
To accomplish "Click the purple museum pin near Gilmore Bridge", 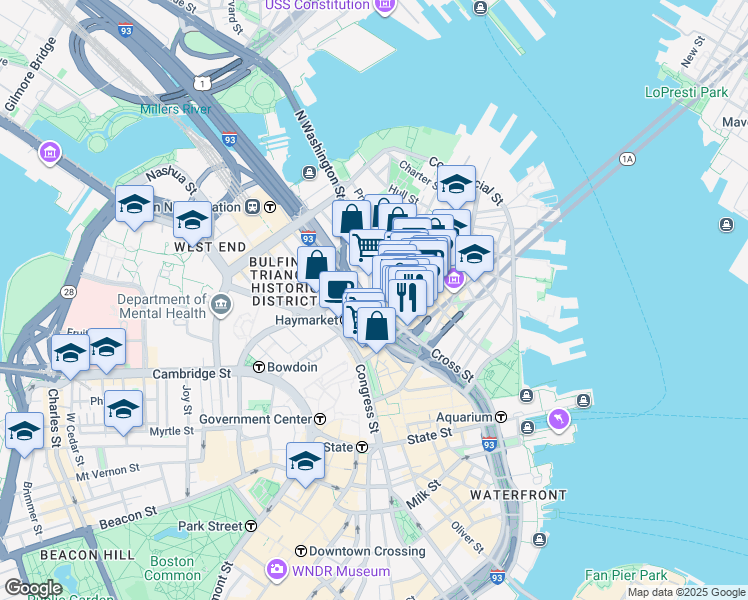I will [x=48, y=153].
